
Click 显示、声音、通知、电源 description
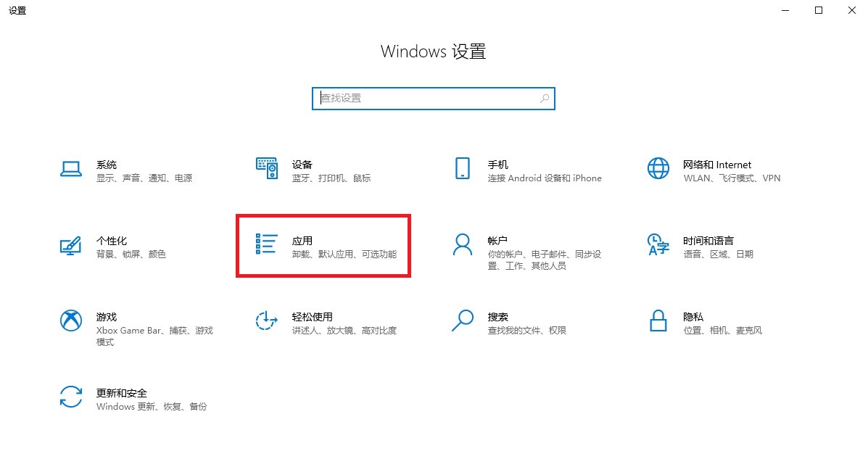click(x=144, y=178)
